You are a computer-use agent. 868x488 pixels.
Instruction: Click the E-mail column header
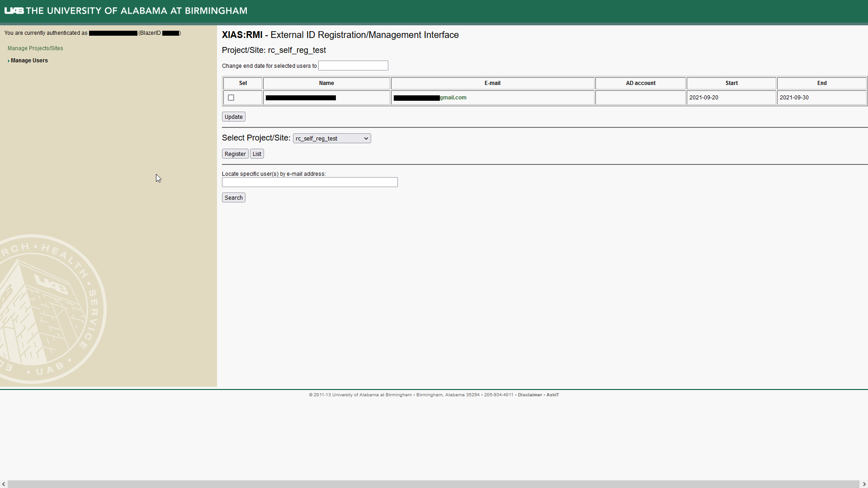pyautogui.click(x=492, y=83)
